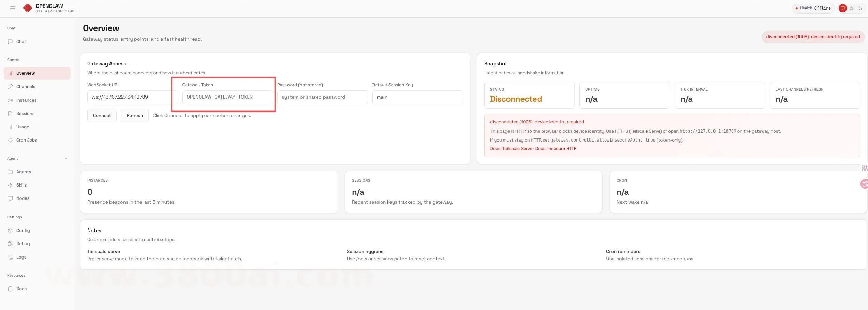
Task: Collapse the Agent sidebar section
Action: [x=66, y=159]
